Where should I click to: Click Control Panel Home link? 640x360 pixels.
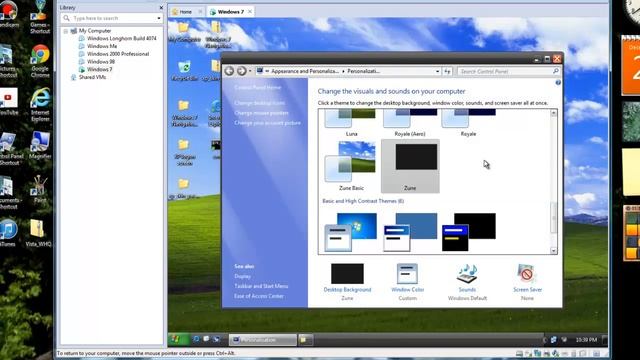[258, 87]
